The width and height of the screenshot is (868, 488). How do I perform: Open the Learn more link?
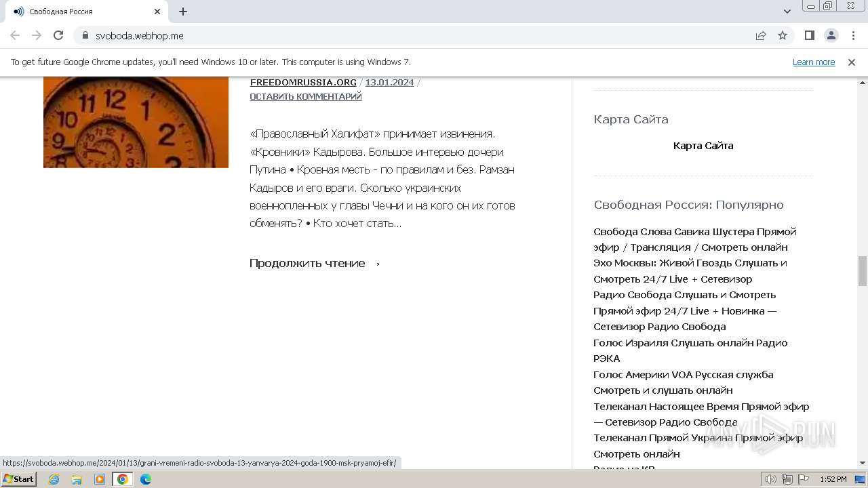pyautogui.click(x=814, y=62)
